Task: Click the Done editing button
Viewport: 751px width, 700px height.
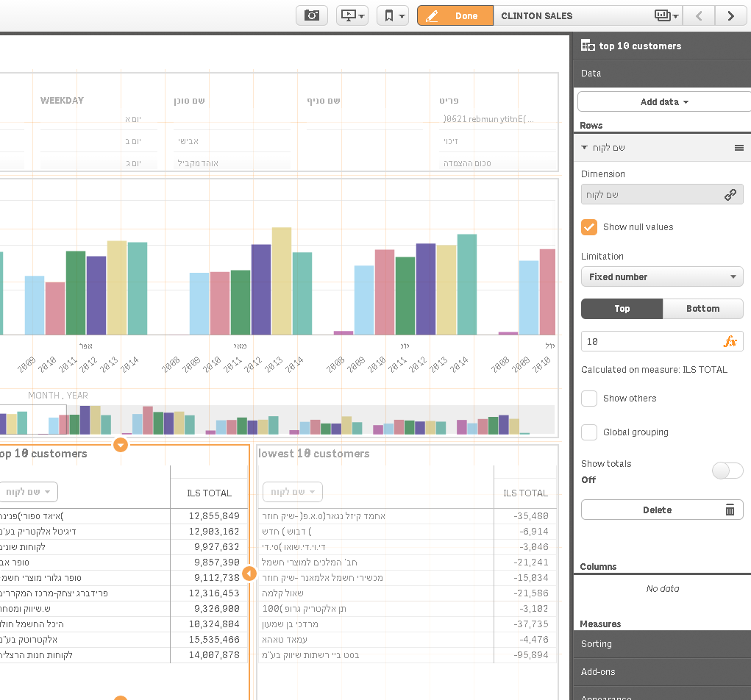Action: pos(455,15)
